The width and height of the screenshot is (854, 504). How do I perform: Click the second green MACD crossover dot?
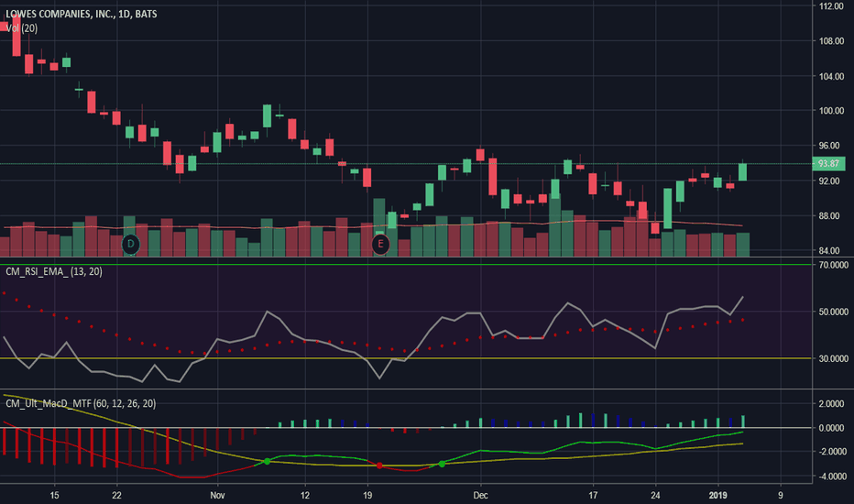[442, 464]
